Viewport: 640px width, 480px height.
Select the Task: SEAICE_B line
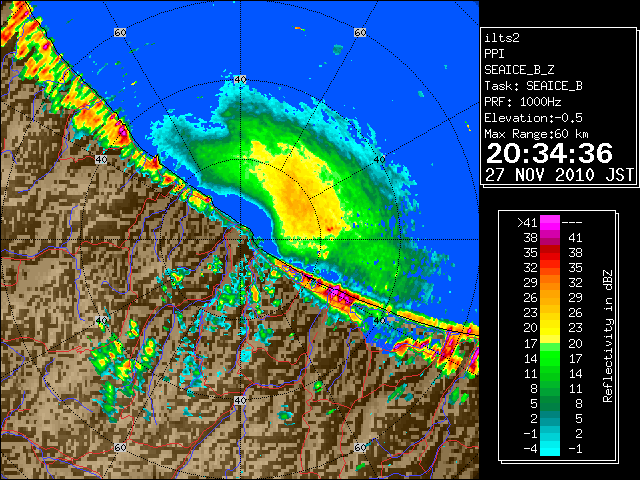coord(533,86)
